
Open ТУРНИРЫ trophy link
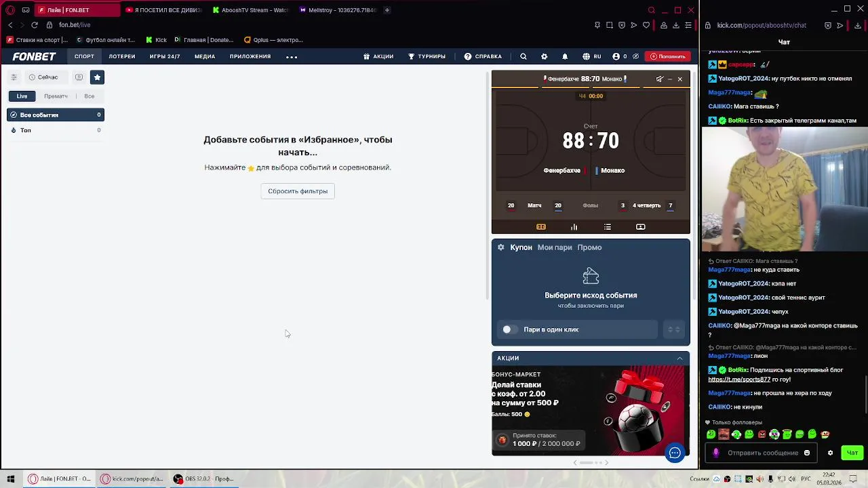pos(427,56)
